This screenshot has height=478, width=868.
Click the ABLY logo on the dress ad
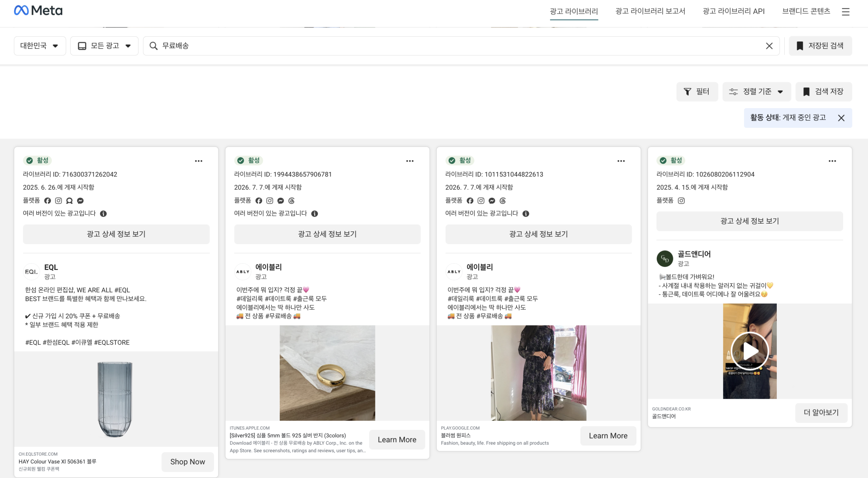tap(454, 272)
